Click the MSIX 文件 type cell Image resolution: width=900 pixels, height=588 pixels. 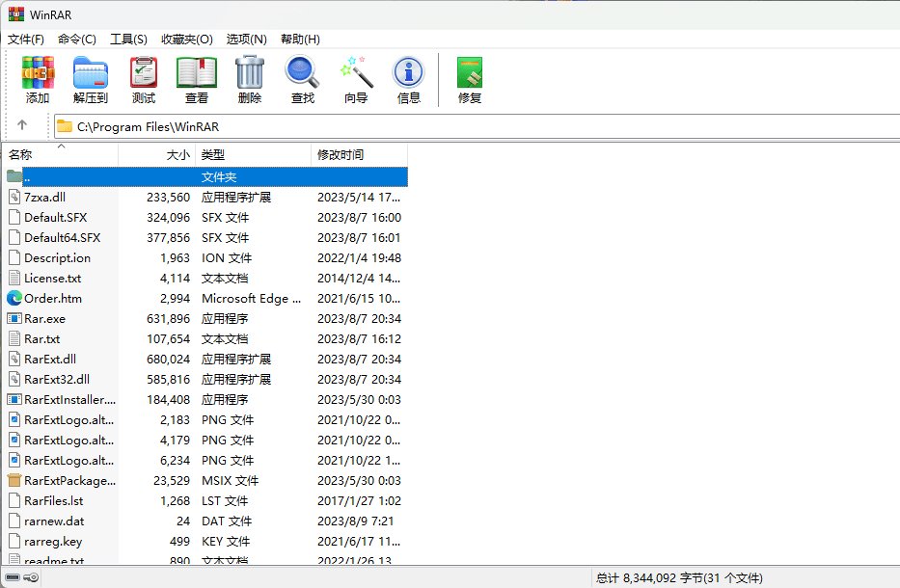(231, 480)
